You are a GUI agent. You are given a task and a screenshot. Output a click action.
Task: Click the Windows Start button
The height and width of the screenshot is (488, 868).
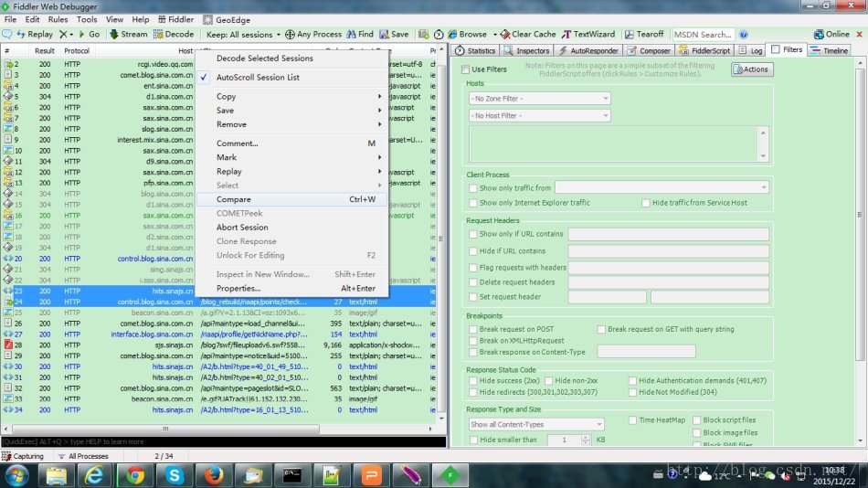[17, 475]
